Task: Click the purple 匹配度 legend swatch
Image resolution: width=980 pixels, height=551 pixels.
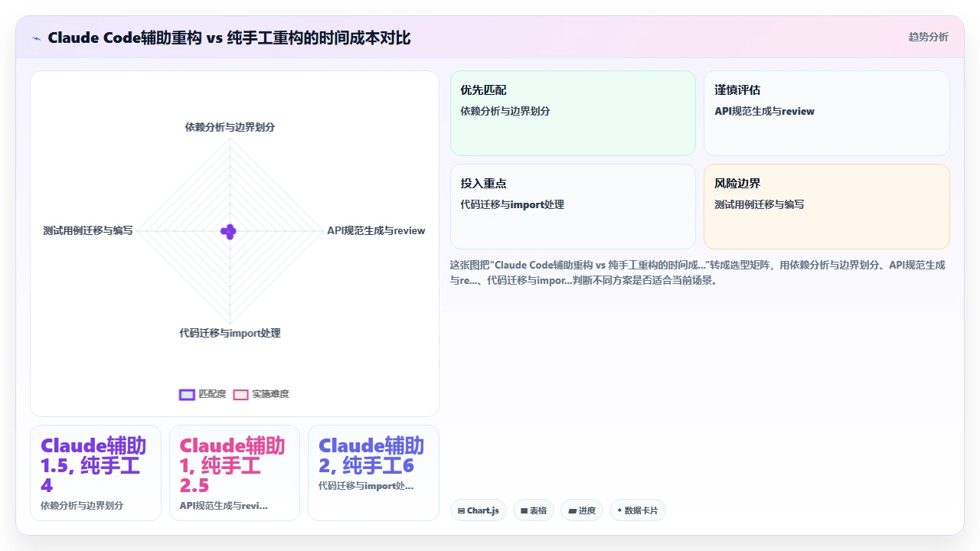Action: tap(187, 394)
